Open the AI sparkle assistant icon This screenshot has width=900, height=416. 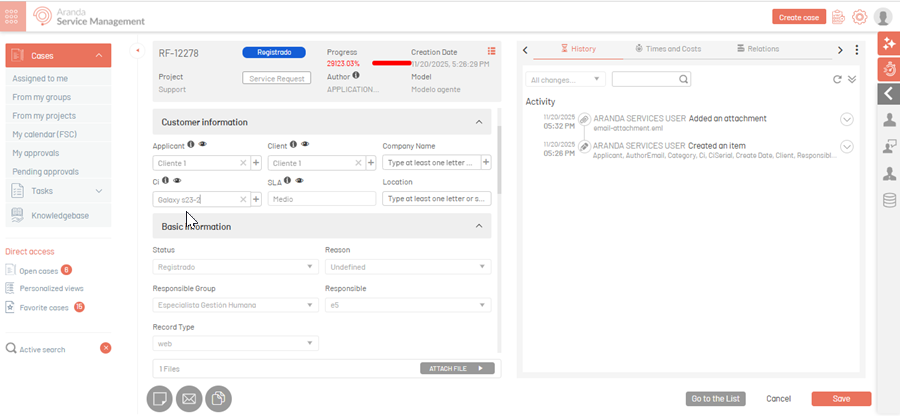888,43
